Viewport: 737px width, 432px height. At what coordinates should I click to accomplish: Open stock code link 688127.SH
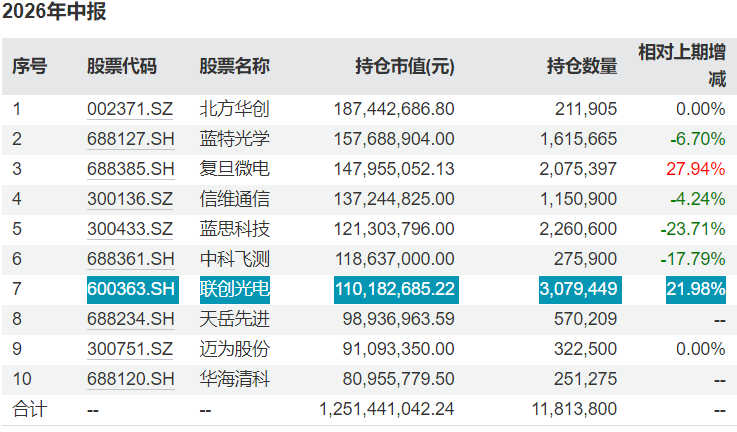131,140
